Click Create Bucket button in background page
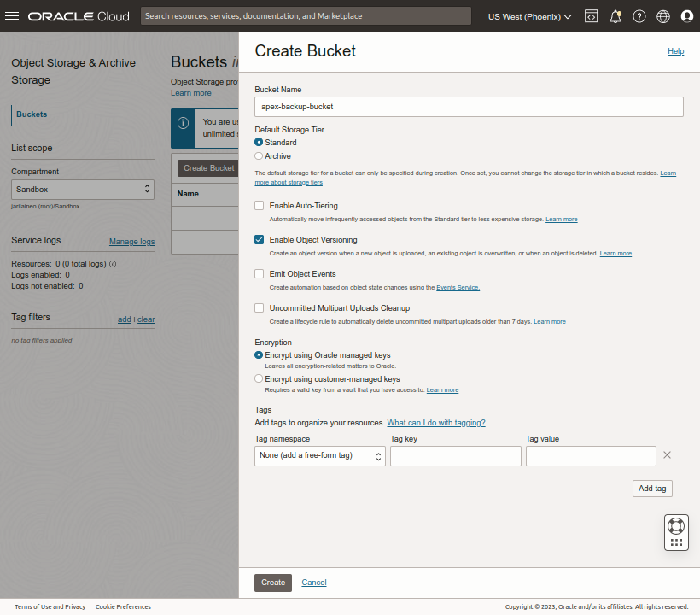Viewport: 700px width, 615px height. tap(208, 168)
